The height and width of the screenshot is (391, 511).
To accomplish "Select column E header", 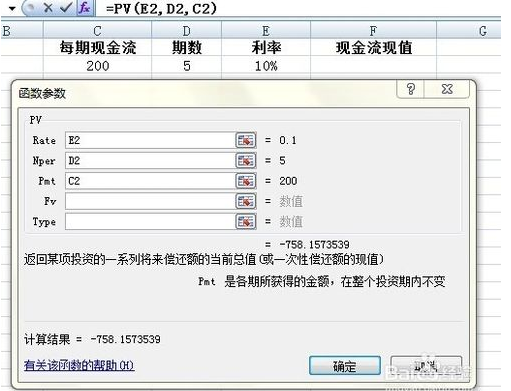I will click(266, 31).
